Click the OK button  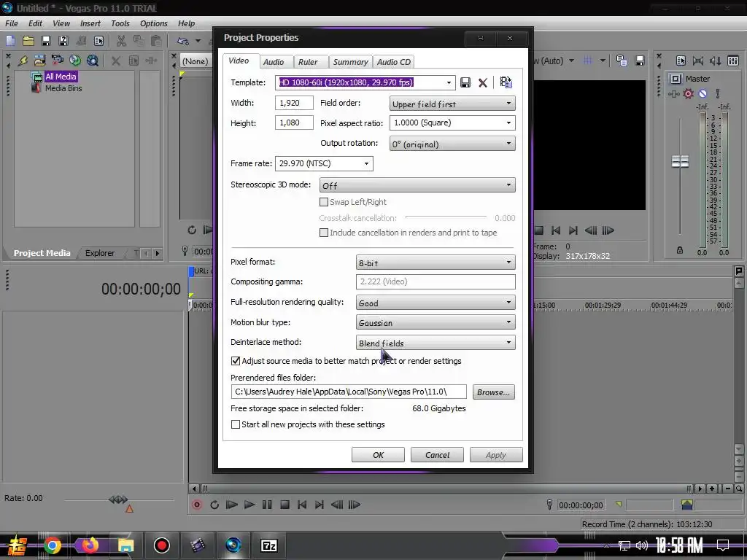(378, 455)
